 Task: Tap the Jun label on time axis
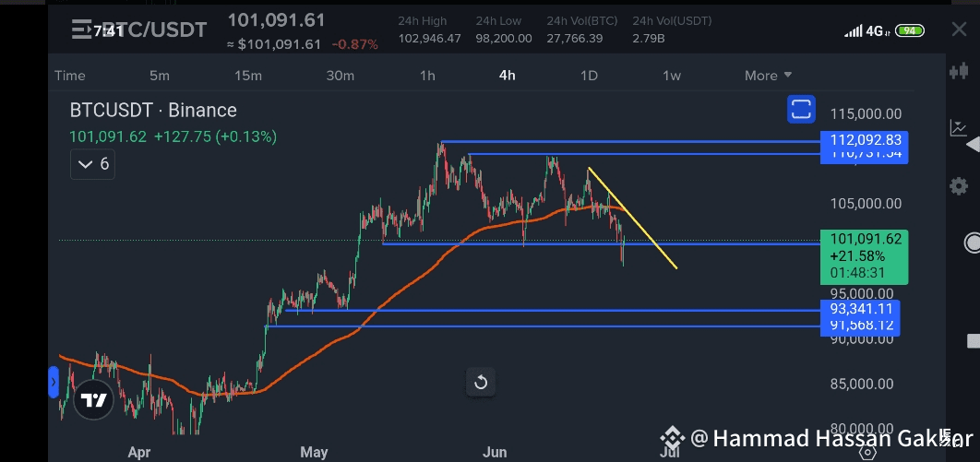[494, 451]
